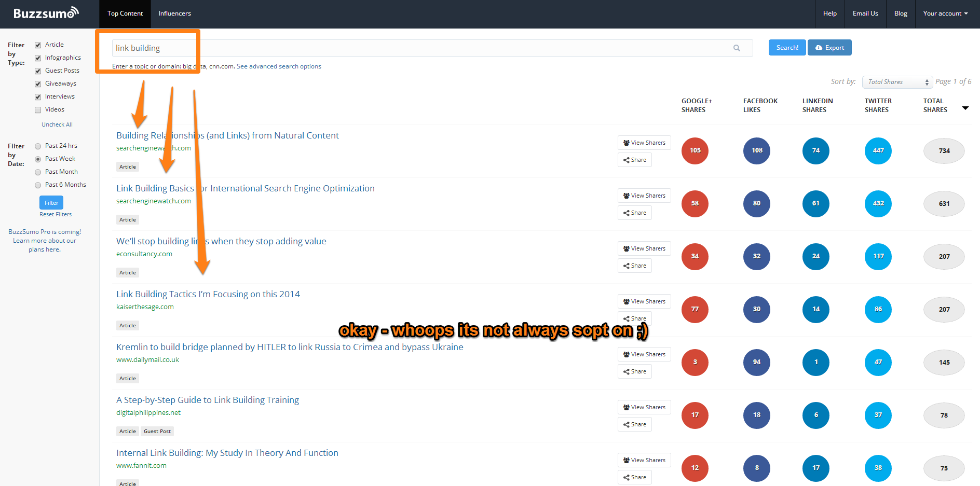
Task: Open the Sort by Total Shares dropdown
Action: tap(897, 82)
